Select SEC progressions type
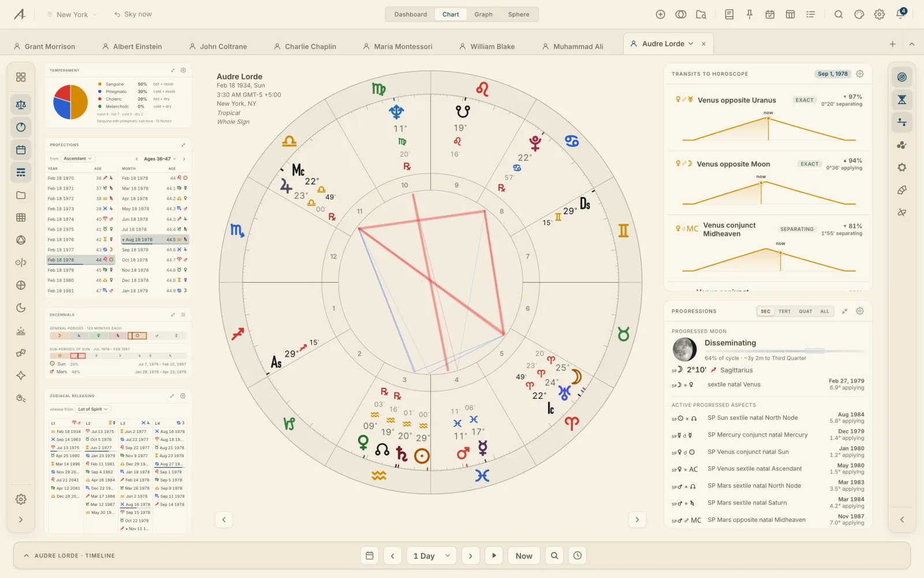Screen dimensions: 924x578 (x=765, y=311)
